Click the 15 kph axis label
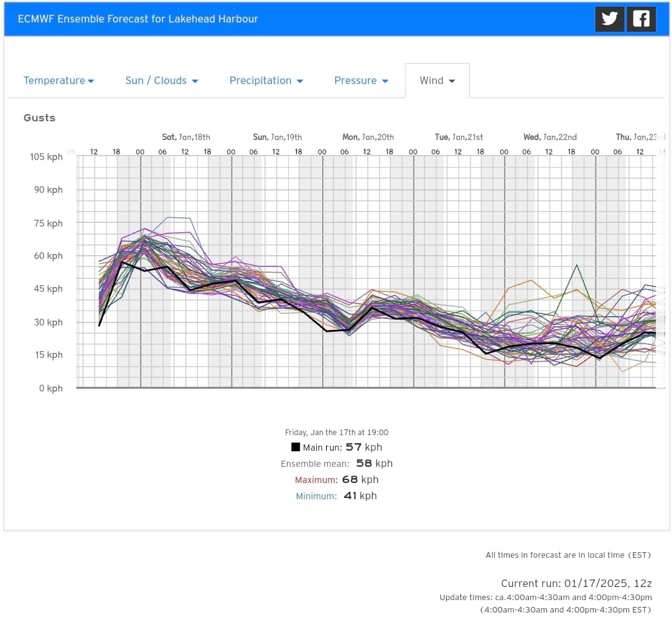The image size is (672, 620). click(x=49, y=355)
